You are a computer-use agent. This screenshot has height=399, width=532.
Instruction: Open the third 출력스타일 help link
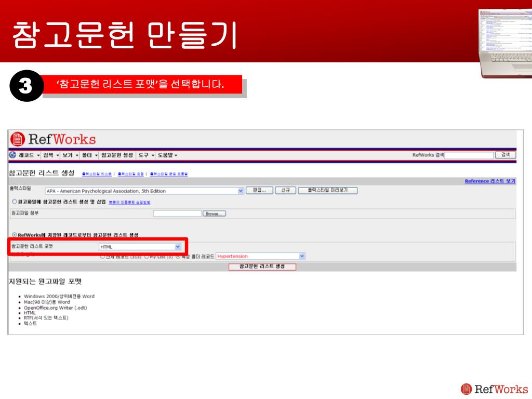click(x=169, y=174)
